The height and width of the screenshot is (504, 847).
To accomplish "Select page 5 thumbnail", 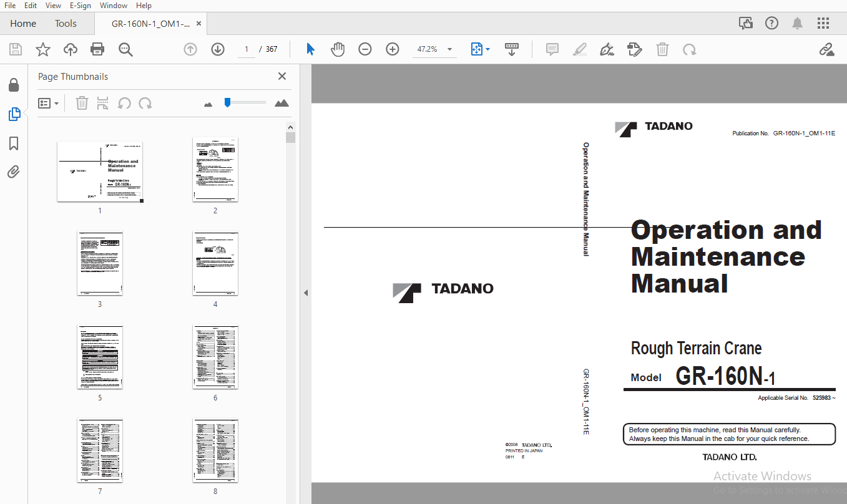I will (100, 357).
